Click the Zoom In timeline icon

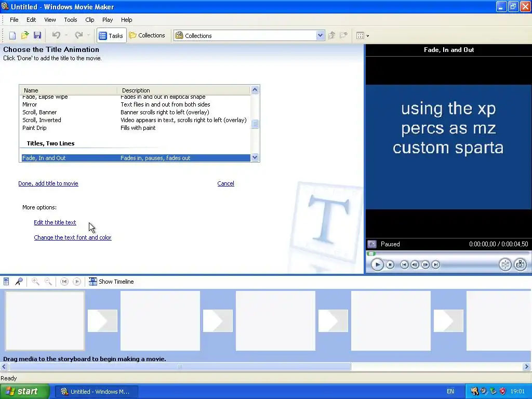pyautogui.click(x=35, y=282)
